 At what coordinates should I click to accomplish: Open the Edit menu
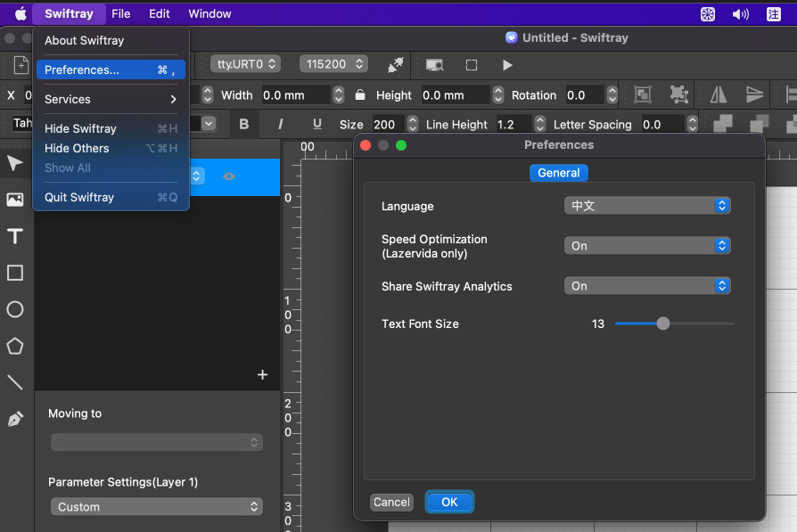coord(159,13)
